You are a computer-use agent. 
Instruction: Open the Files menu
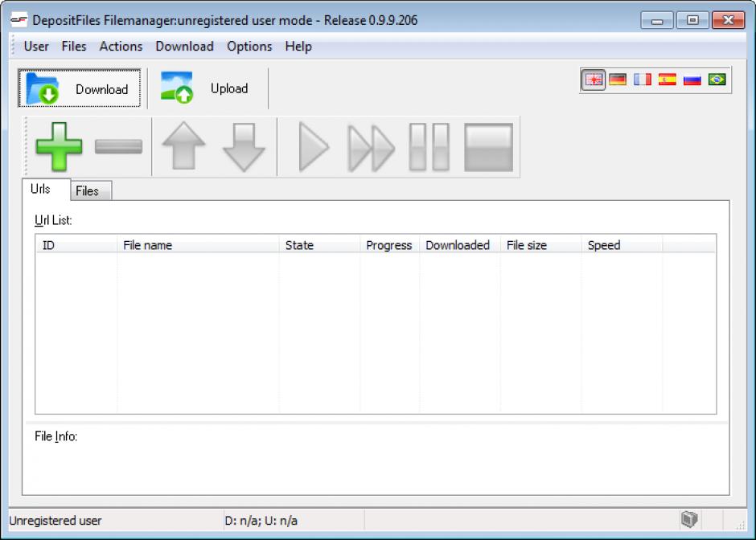[x=74, y=47]
